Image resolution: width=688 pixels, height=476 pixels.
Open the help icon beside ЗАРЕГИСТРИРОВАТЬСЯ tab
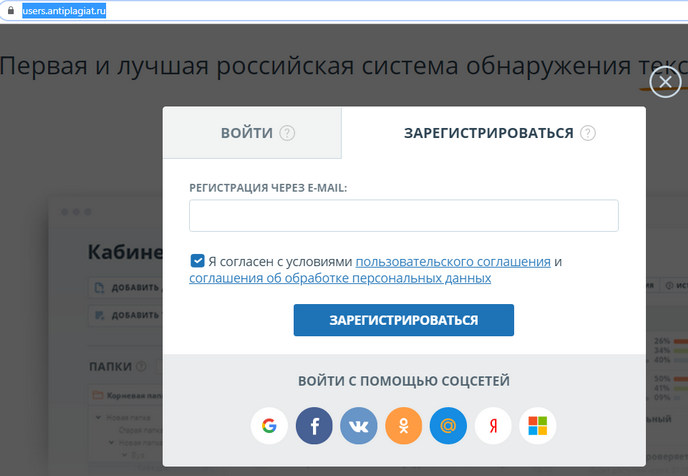pos(588,133)
